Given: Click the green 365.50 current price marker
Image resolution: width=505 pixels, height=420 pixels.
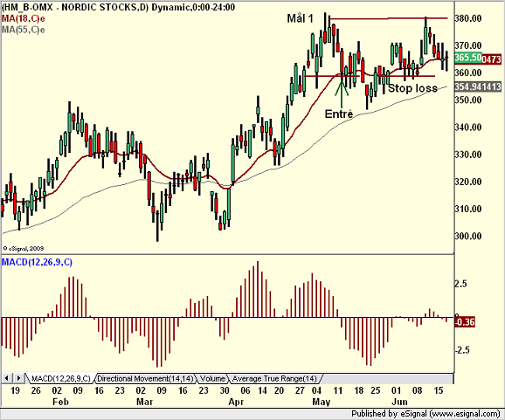Looking at the screenshot, I should pos(468,58).
